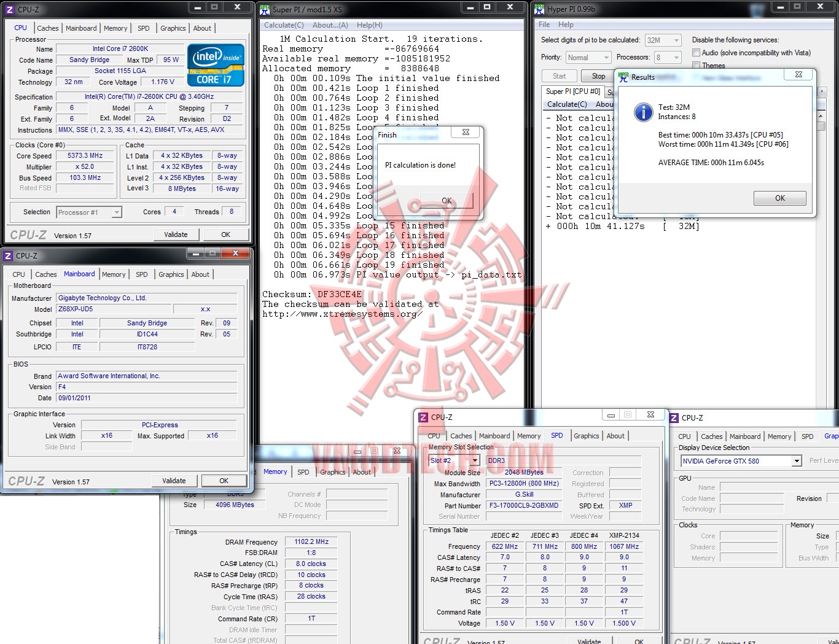The width and height of the screenshot is (839, 644).
Task: Click the Multiplier value x 52.0
Action: pyautogui.click(x=85, y=167)
